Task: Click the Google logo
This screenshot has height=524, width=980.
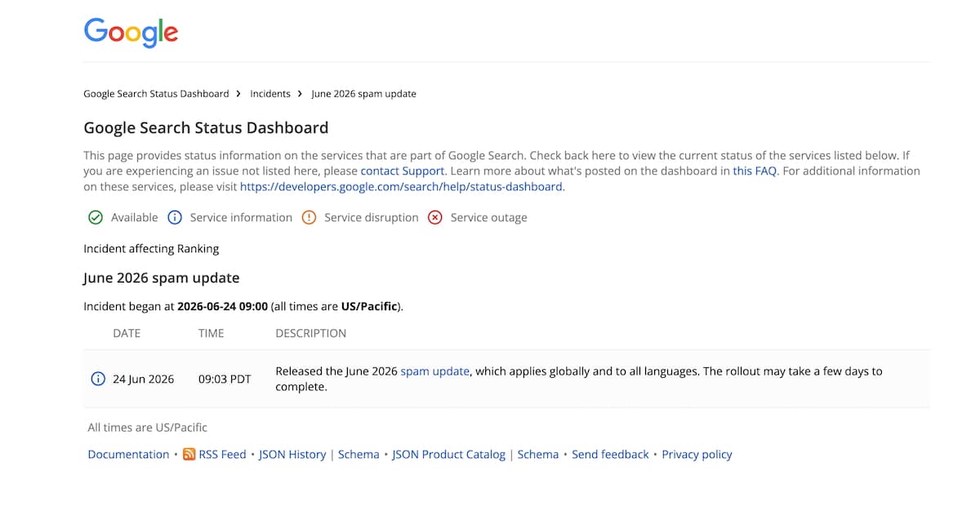Action: [x=131, y=33]
